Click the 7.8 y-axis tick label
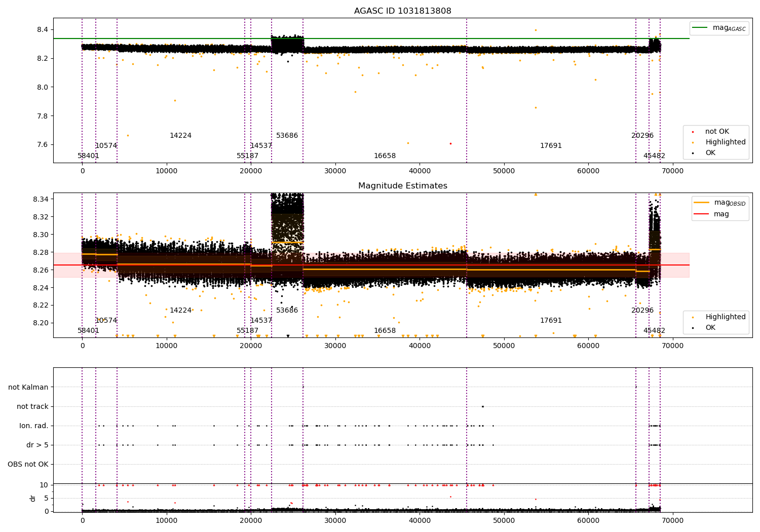The image size is (760, 532). (x=43, y=116)
